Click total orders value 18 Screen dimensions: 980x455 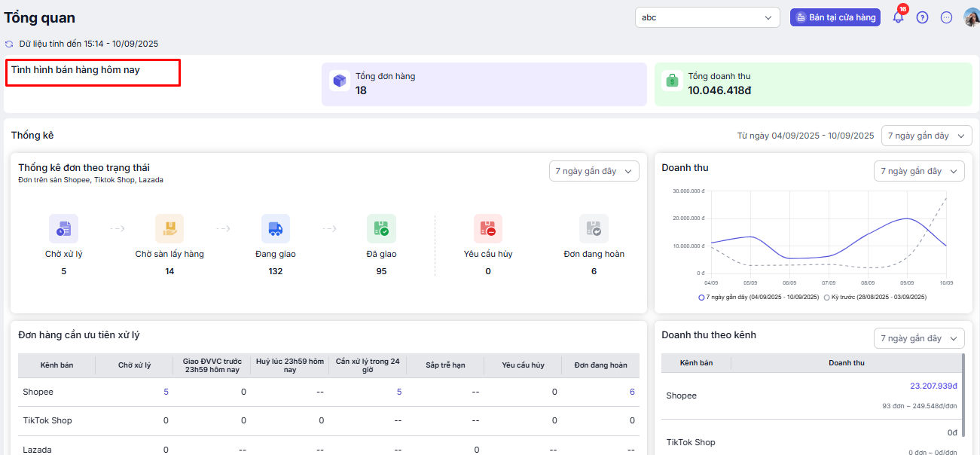click(361, 90)
